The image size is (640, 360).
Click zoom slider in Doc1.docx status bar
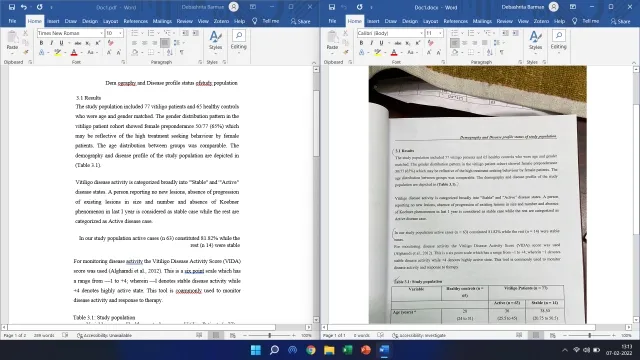coord(589,336)
